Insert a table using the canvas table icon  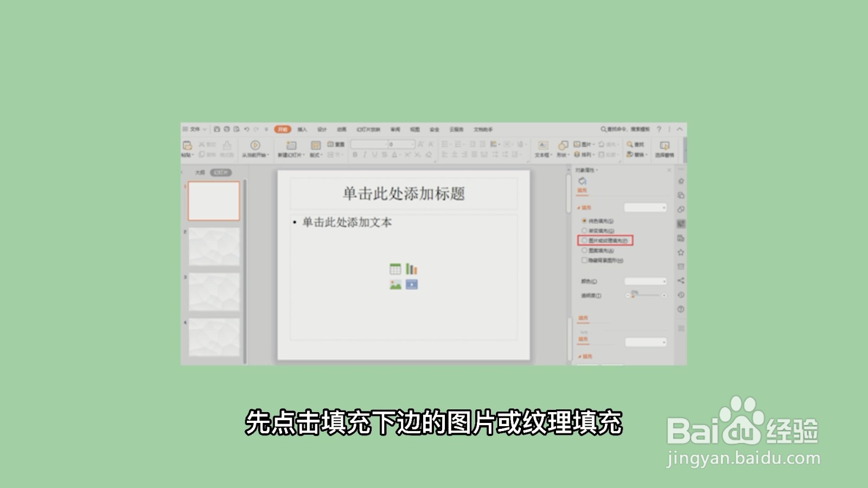pos(395,267)
